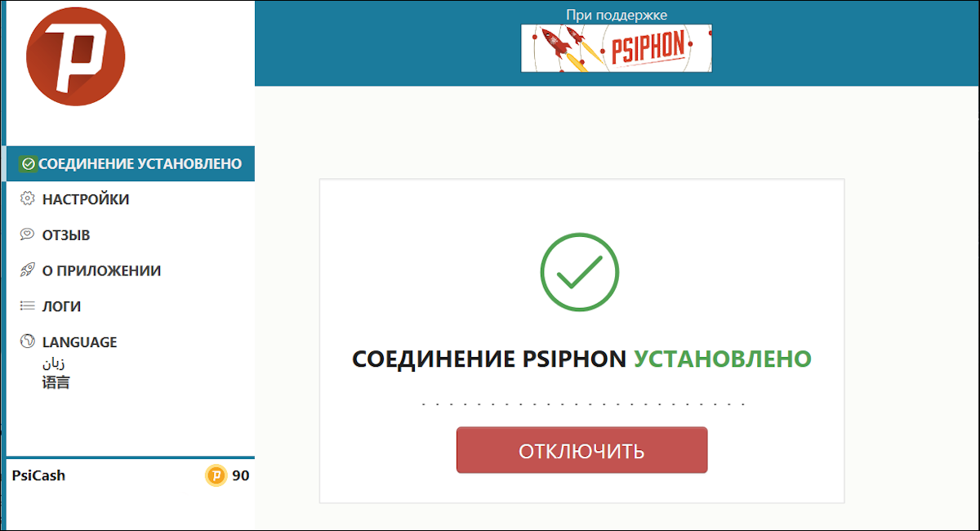Screen dimensions: 980x531
Task: Click the Psiphon banner under При поддержке
Action: (x=616, y=47)
